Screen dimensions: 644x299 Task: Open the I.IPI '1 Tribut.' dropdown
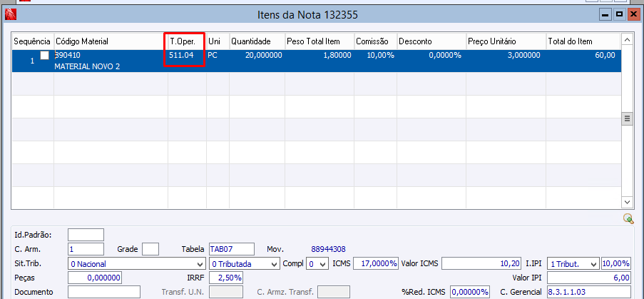573,264
